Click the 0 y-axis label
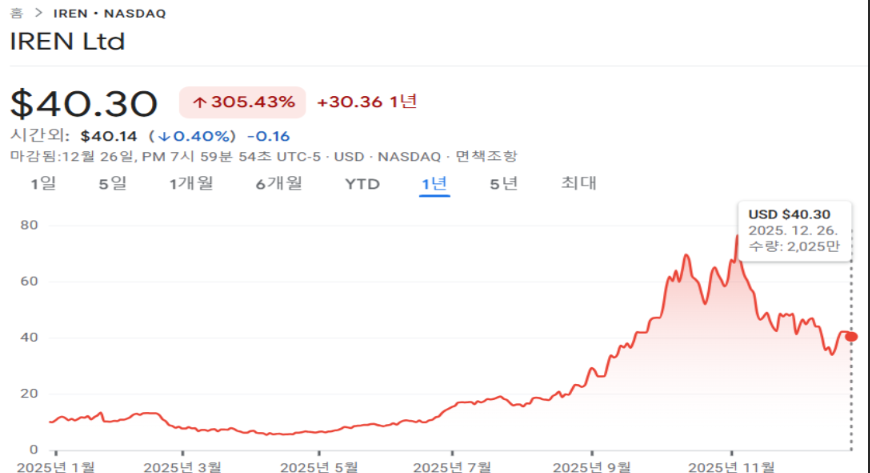 pos(34,449)
